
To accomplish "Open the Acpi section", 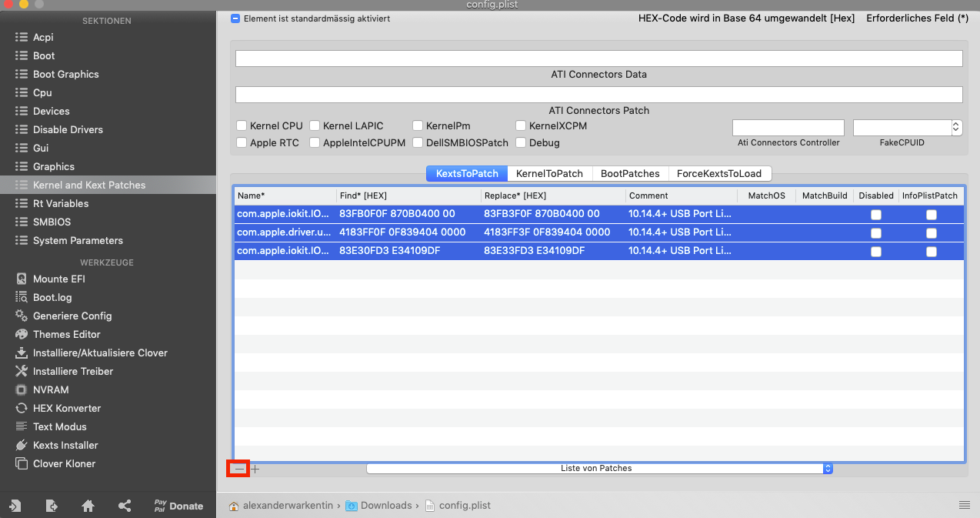I will coord(43,37).
